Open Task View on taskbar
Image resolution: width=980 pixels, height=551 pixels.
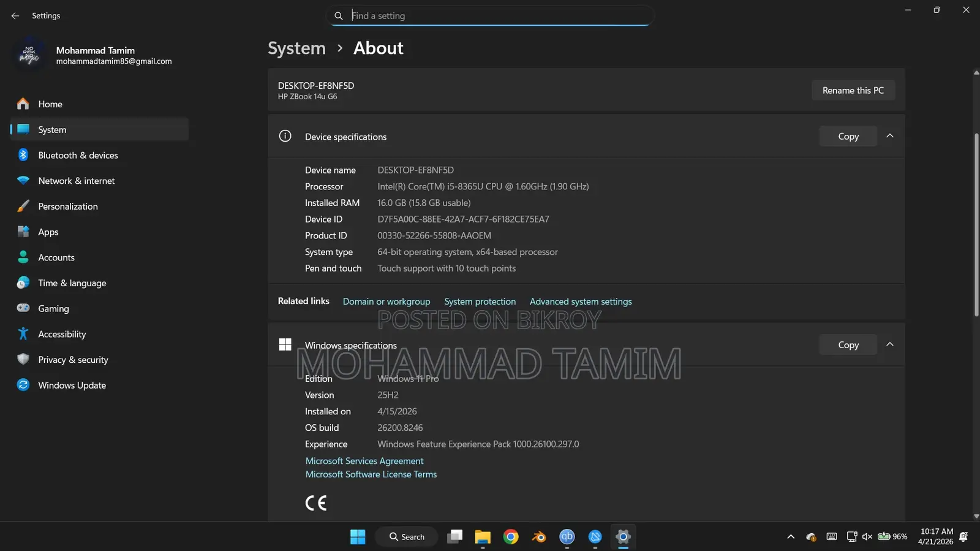(454, 537)
